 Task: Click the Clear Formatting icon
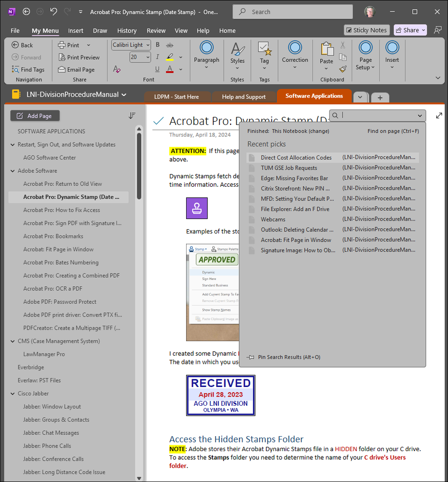[x=116, y=69]
